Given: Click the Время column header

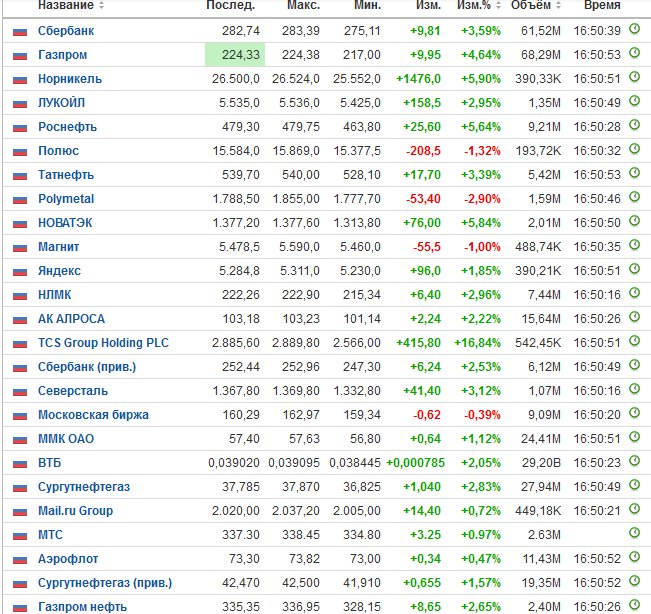Looking at the screenshot, I should coord(602,5).
